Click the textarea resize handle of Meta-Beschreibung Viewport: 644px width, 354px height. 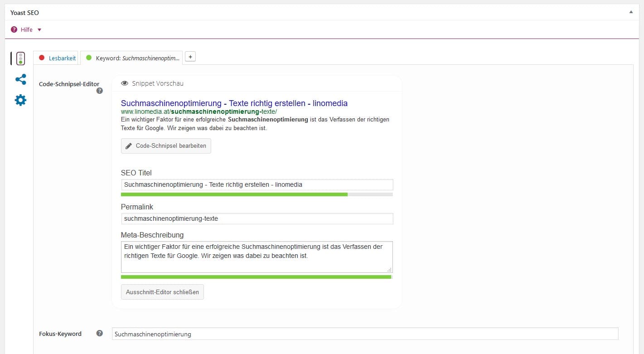coord(389,270)
